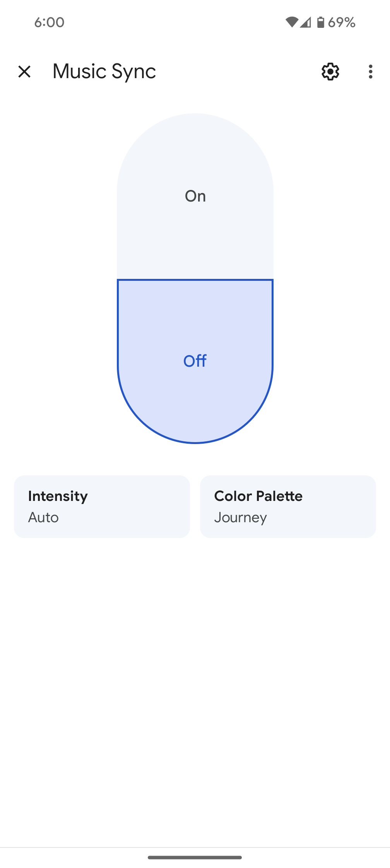This screenshot has width=390, height=868.
Task: Open the Color Palette options card
Action: [288, 506]
